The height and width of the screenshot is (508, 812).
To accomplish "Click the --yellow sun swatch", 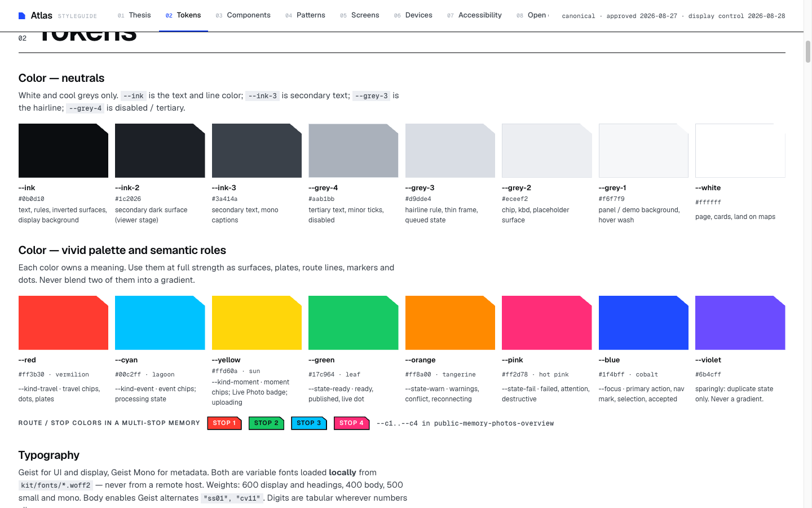I will (257, 323).
